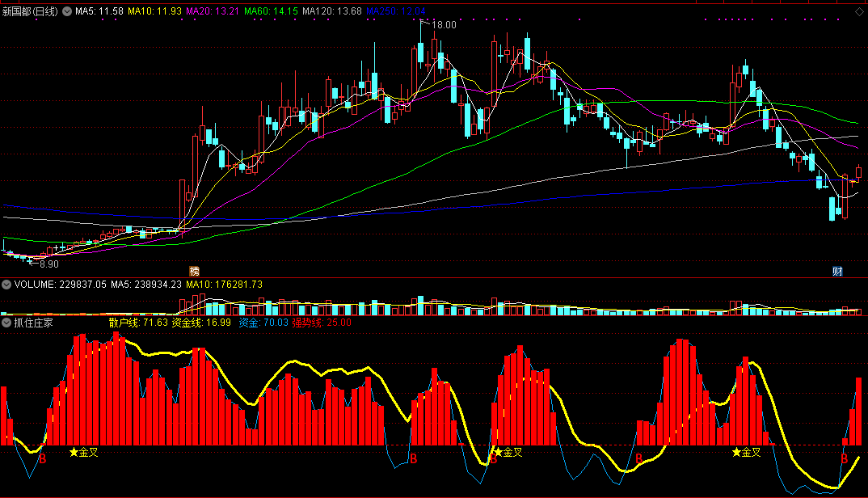Open the 财 financial marker icon
Image resolution: width=868 pixels, height=498 pixels.
point(837,272)
